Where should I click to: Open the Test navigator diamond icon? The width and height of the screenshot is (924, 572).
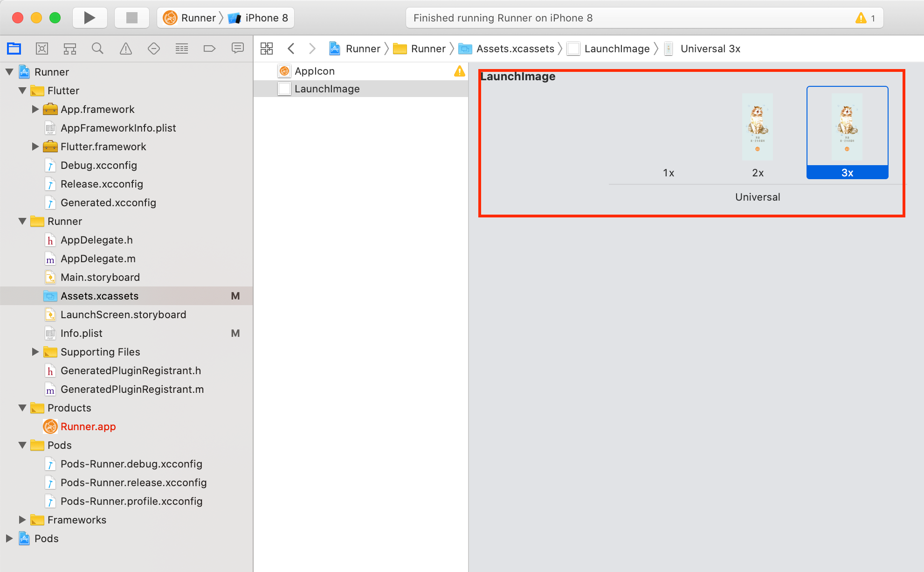pos(154,49)
